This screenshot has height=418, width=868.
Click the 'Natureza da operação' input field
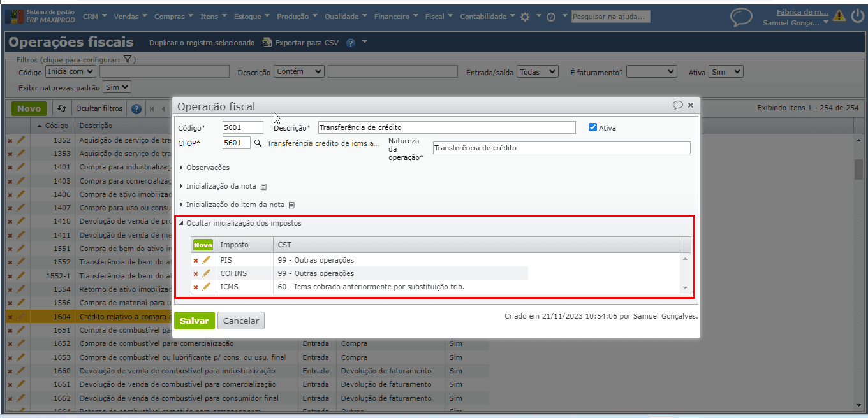point(561,147)
